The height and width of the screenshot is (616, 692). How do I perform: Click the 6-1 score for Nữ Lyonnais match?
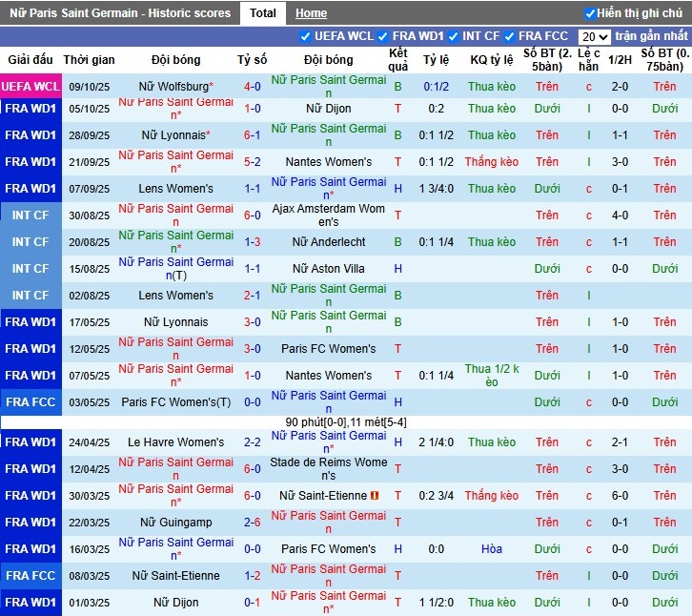[x=253, y=135]
